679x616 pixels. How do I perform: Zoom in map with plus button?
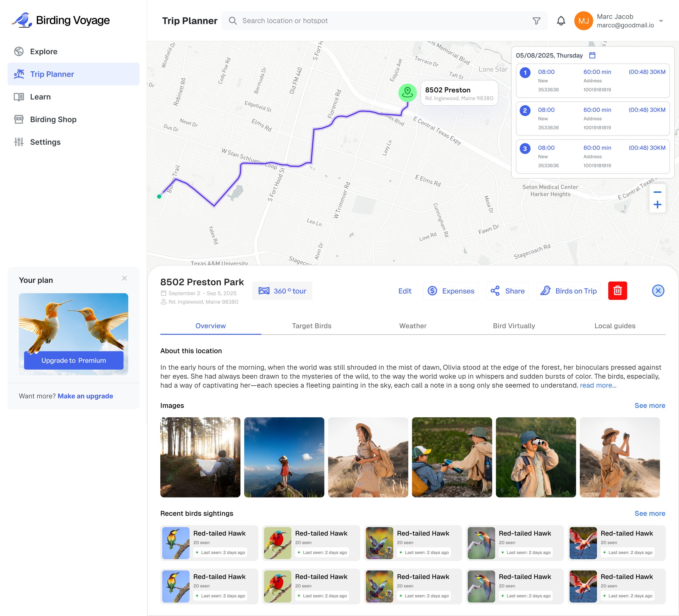(x=657, y=204)
